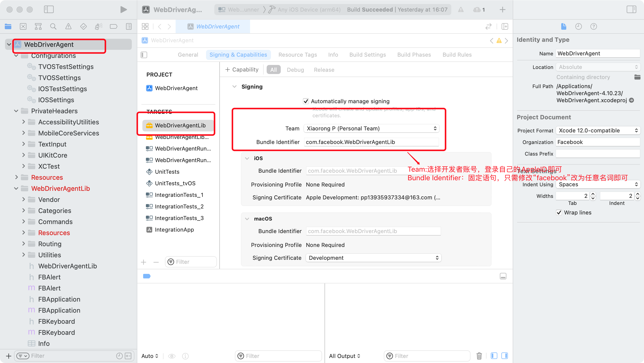Collapse the iOS signing section
Image resolution: width=644 pixels, height=363 pixels.
tap(247, 158)
